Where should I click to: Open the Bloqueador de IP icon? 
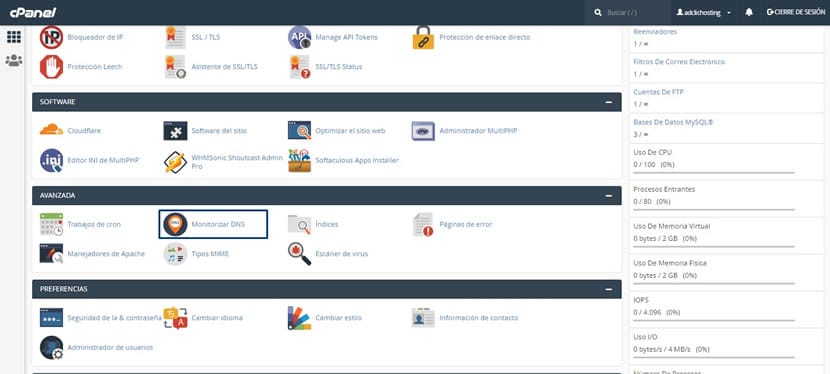[x=51, y=37]
